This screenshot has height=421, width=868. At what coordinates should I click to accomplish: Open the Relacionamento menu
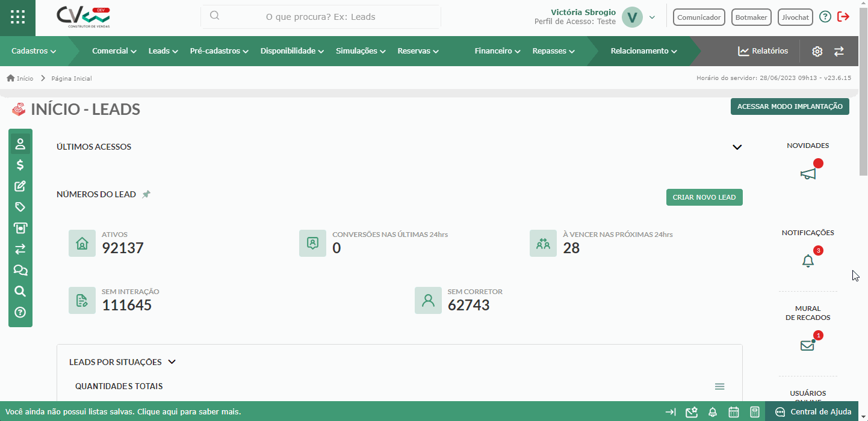click(644, 51)
